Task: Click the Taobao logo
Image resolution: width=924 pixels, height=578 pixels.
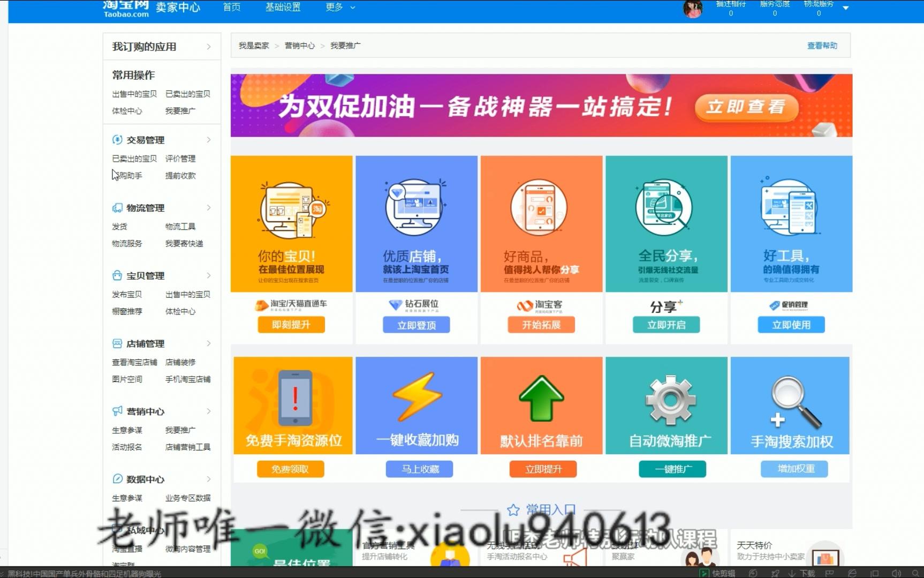Action: pyautogui.click(x=126, y=9)
